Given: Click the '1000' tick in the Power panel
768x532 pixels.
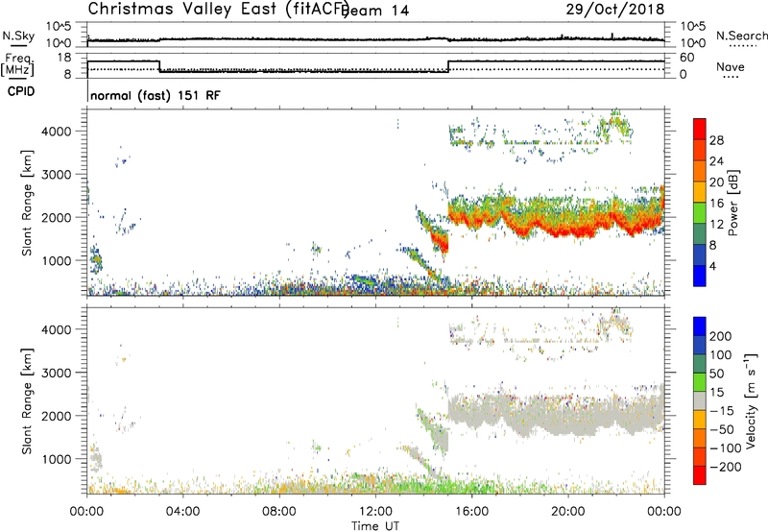Looking at the screenshot, I should point(57,260).
